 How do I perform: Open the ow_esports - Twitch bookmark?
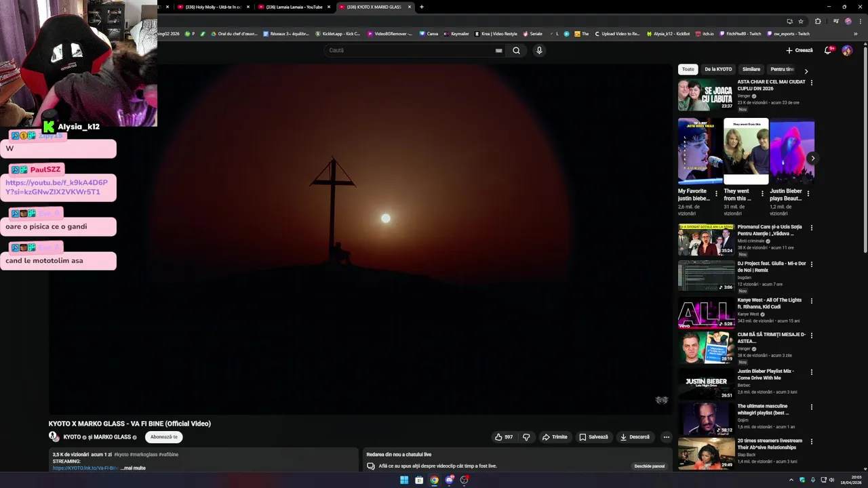pos(789,33)
